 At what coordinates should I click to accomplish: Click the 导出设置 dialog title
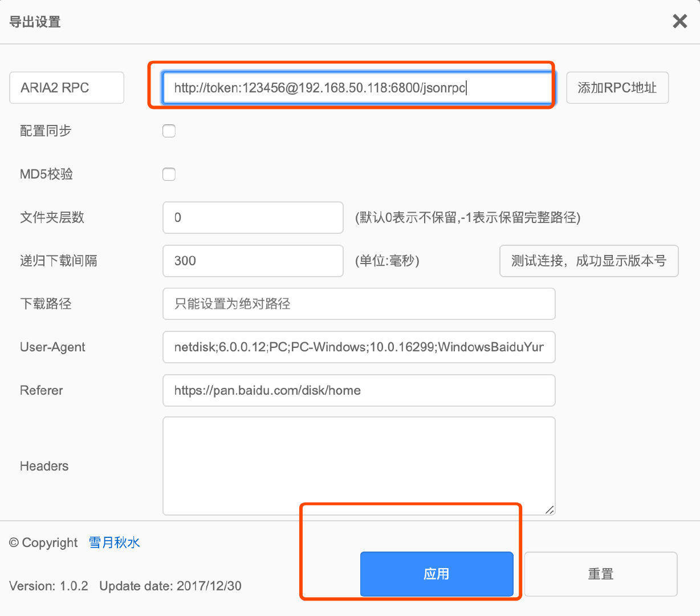tap(35, 21)
